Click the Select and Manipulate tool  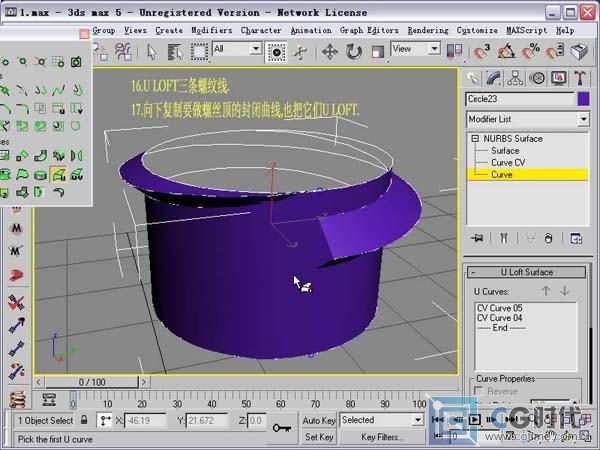click(301, 52)
